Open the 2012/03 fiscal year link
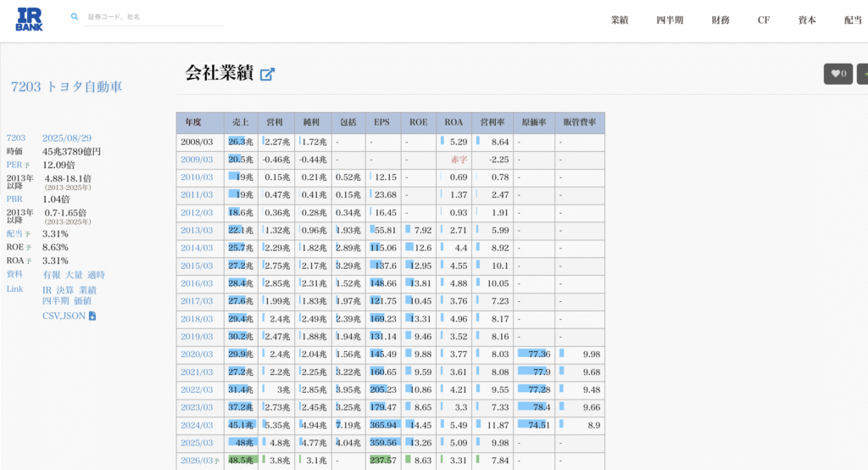Screen dimensions: 868x470 [197, 213]
